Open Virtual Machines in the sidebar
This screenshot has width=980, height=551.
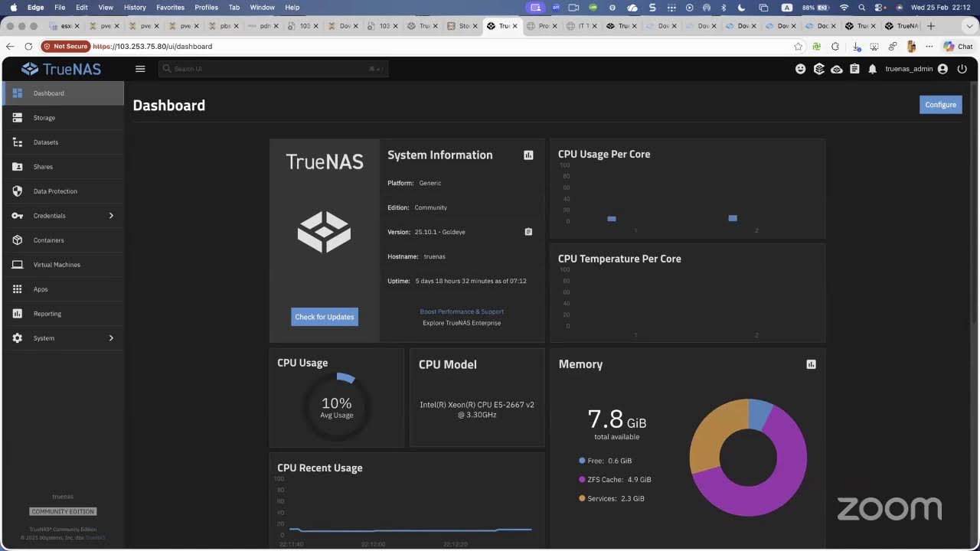62,265
